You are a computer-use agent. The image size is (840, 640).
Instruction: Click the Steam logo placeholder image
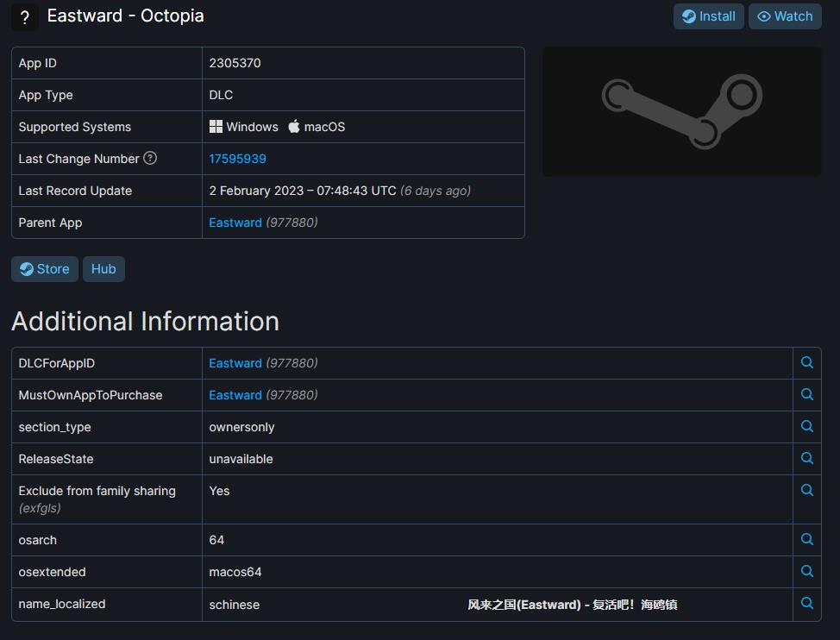681,111
